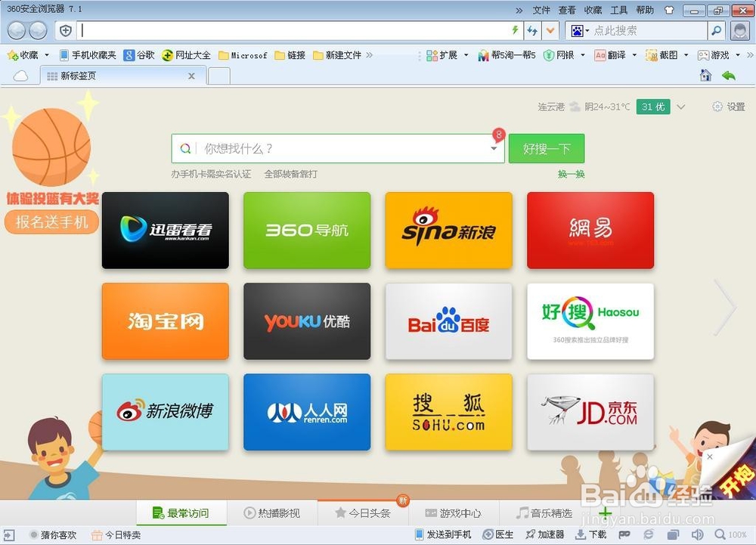Open the Baidu百度 site tile
The width and height of the screenshot is (756, 545).
[x=449, y=321]
